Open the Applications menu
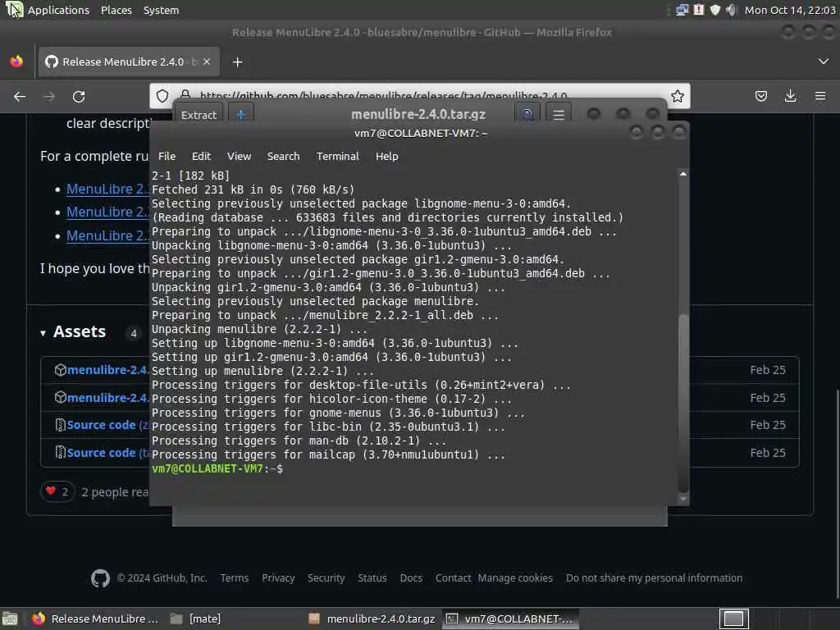 click(x=58, y=10)
